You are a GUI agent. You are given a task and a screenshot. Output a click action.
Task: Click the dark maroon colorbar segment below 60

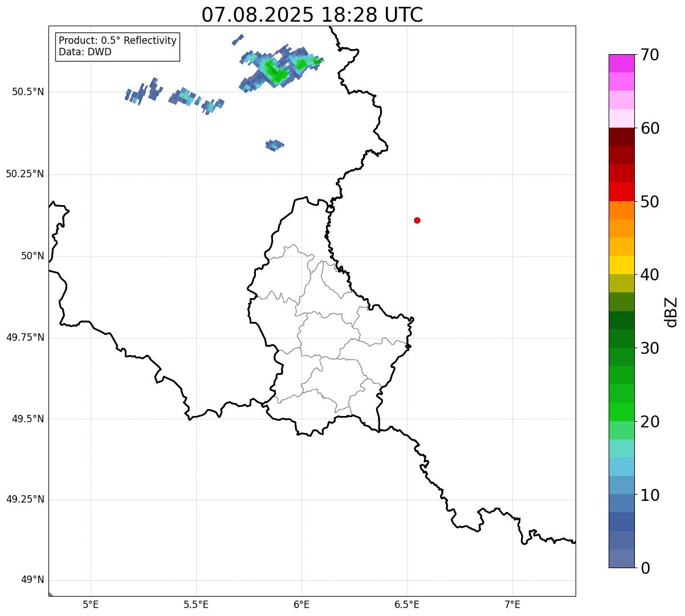621,137
